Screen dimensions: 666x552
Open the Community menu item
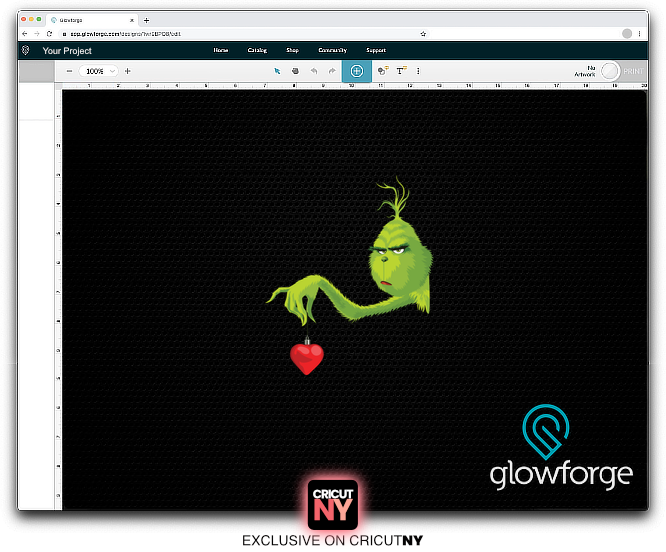pyautogui.click(x=333, y=50)
